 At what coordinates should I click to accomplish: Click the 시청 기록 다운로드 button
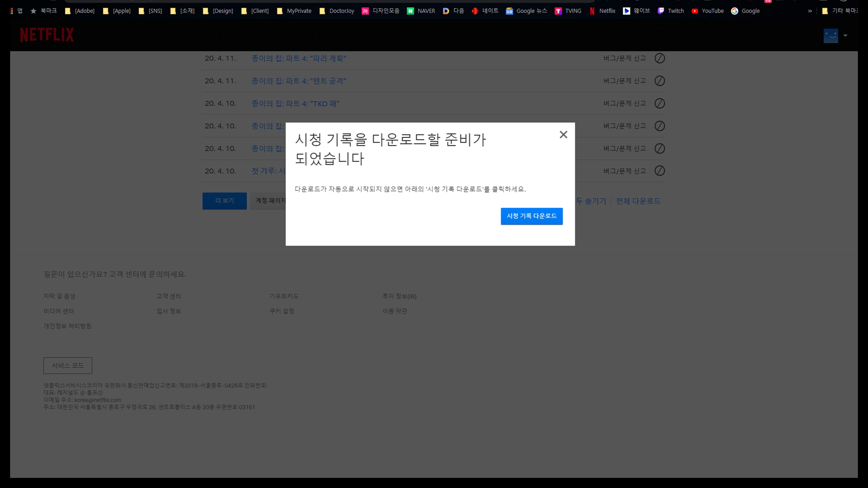click(x=532, y=216)
